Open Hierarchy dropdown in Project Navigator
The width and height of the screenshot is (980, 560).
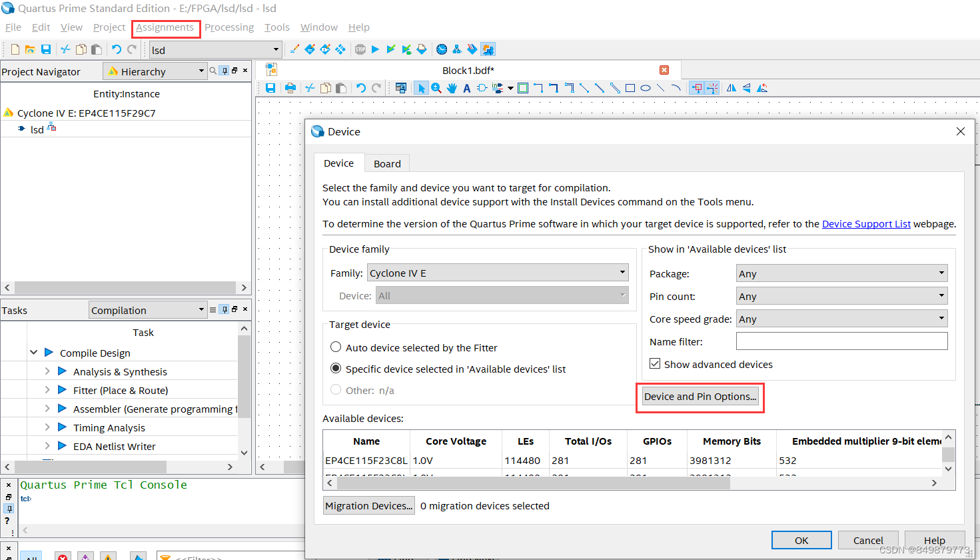click(x=155, y=71)
